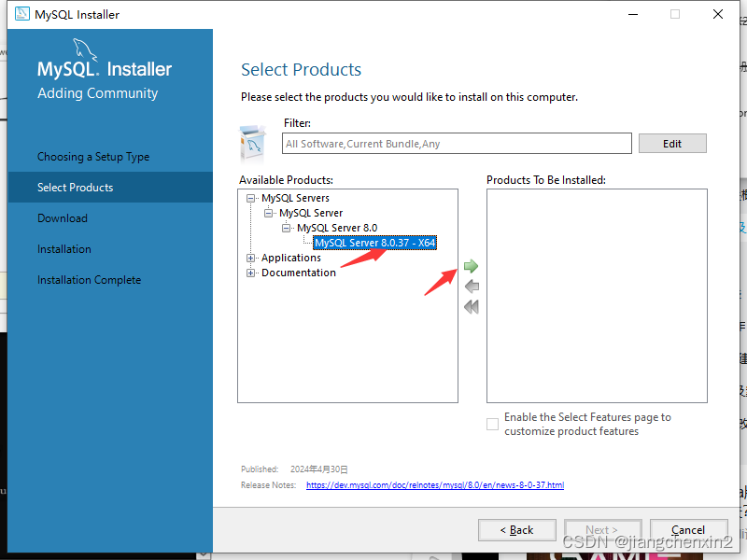Select the Documentation tree label
747x560 pixels.
[299, 273]
